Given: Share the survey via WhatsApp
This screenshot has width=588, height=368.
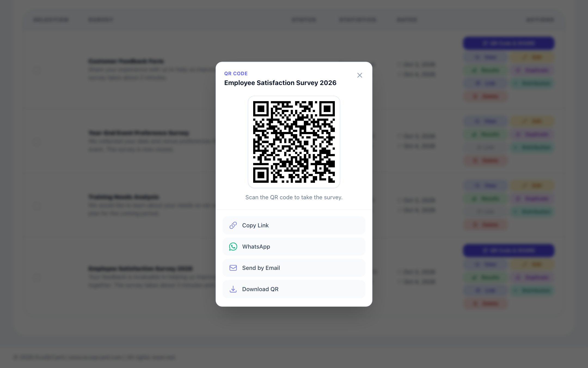Looking at the screenshot, I should point(294,247).
